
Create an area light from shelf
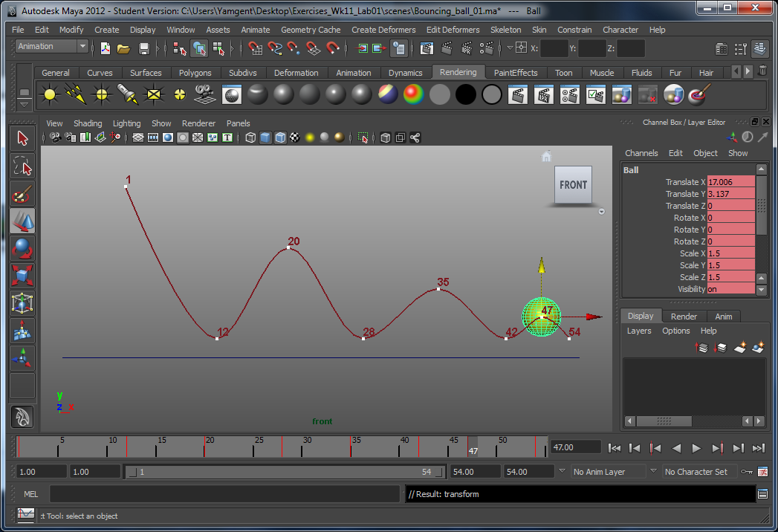(154, 94)
